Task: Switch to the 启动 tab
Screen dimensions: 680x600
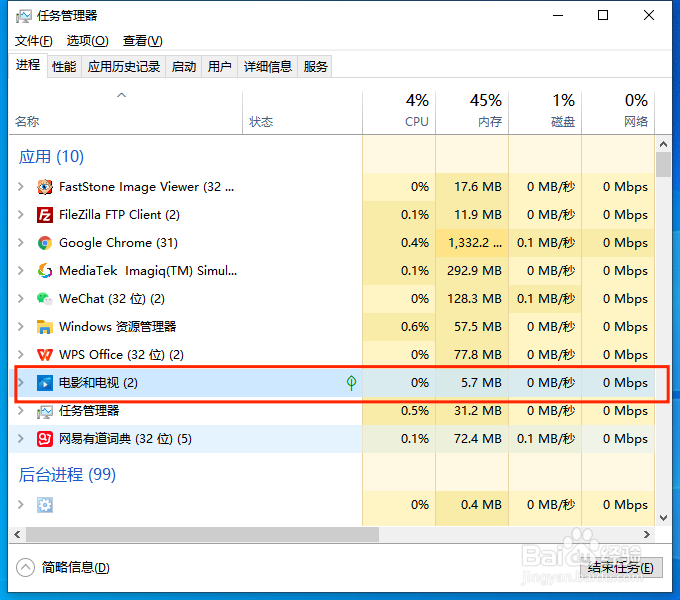Action: click(x=183, y=67)
